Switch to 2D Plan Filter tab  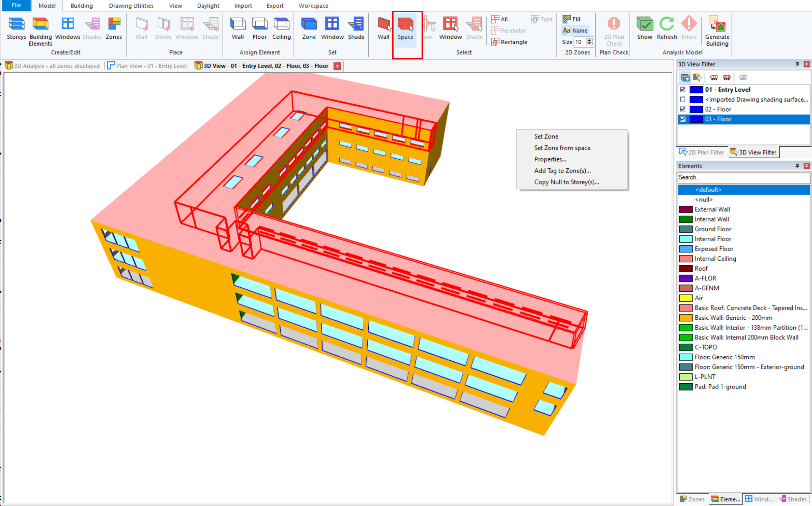(x=703, y=152)
